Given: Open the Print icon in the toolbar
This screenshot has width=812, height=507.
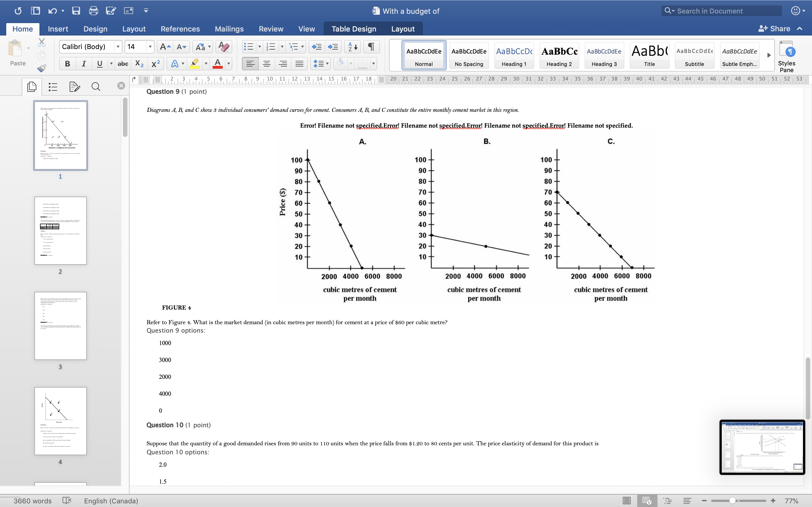Looking at the screenshot, I should [x=93, y=11].
